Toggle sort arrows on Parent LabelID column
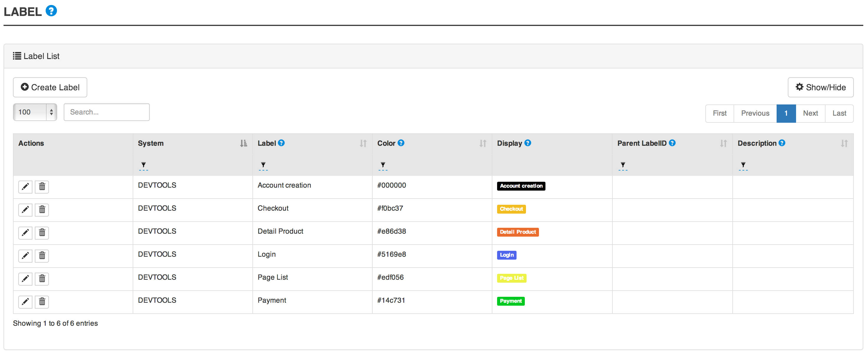 (x=723, y=143)
